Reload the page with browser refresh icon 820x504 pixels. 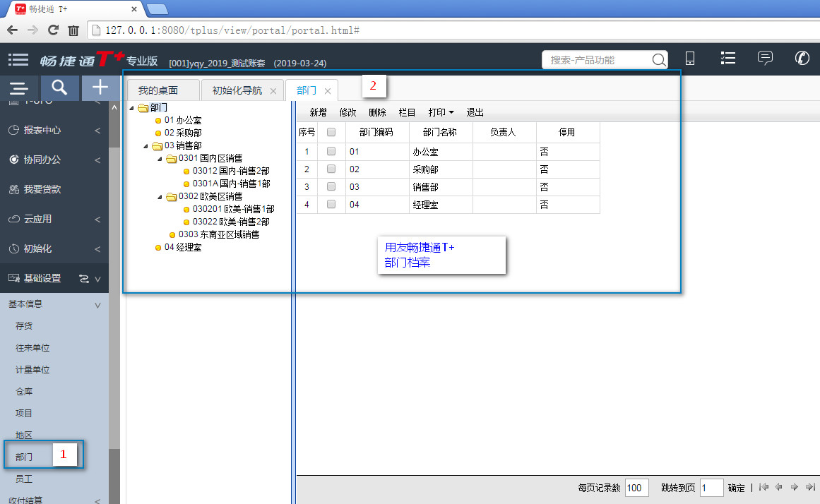[53, 30]
